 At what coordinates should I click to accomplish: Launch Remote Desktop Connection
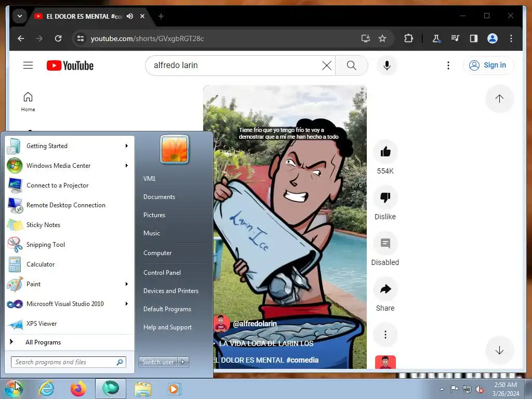[x=70, y=205]
